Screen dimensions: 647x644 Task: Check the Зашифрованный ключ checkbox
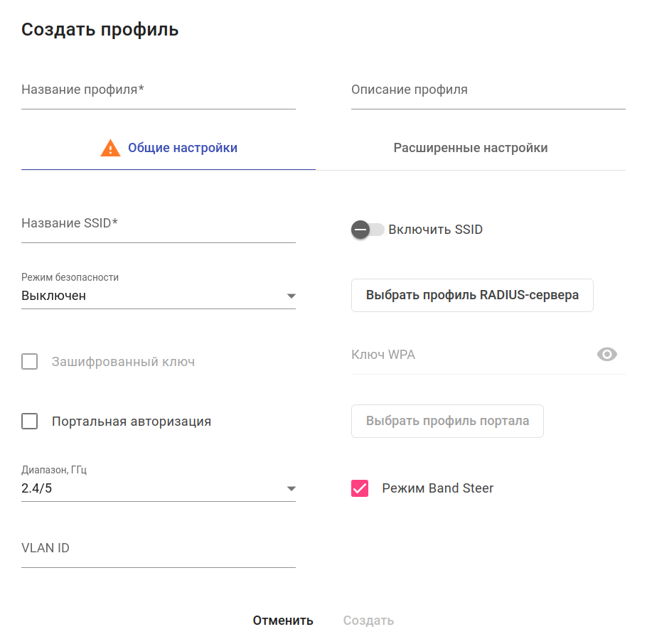coord(30,362)
